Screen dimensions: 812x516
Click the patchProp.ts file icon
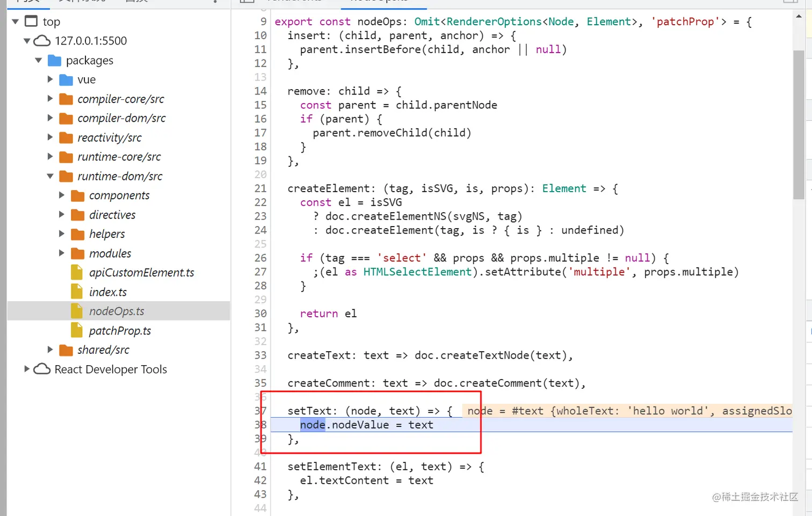(x=77, y=330)
